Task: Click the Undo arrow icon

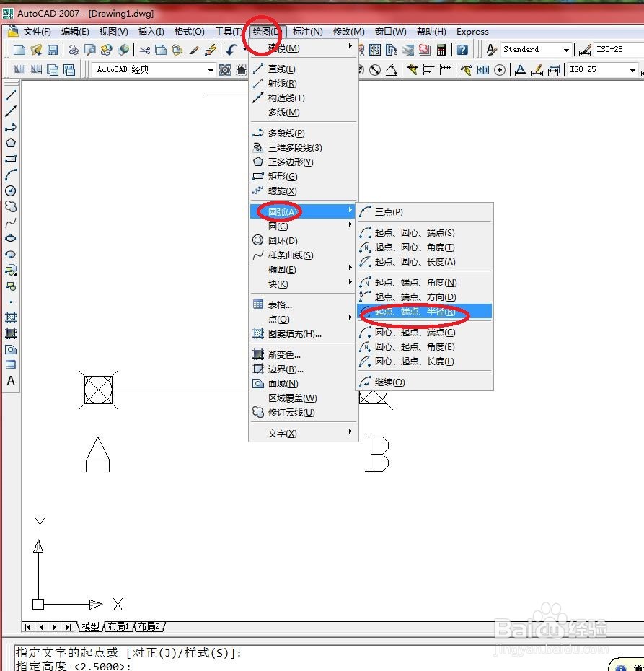Action: click(x=231, y=50)
